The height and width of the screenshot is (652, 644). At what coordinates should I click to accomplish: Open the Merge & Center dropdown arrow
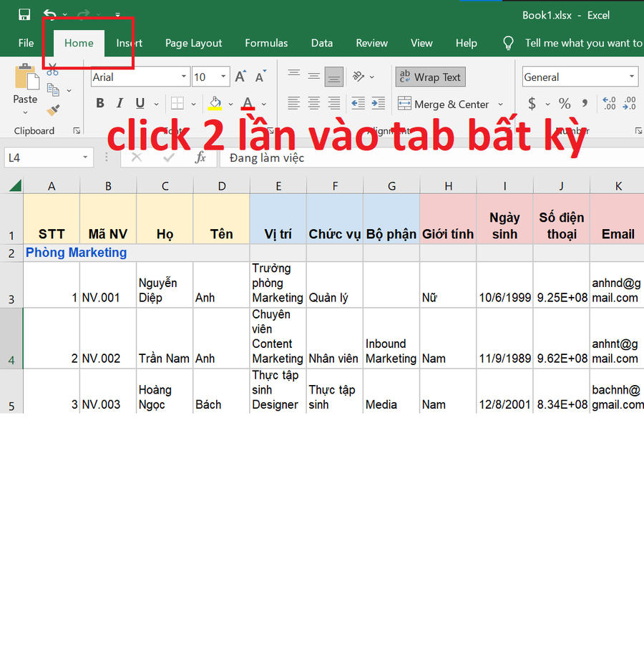point(501,104)
